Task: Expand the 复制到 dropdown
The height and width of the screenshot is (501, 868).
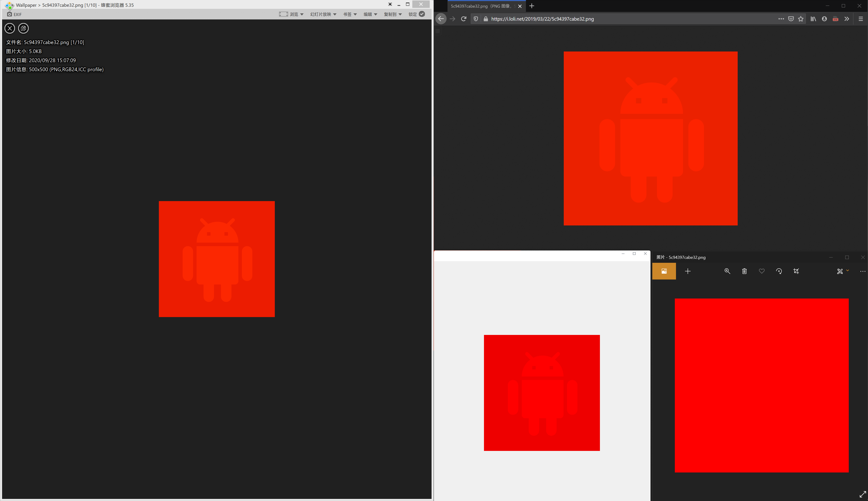Action: [x=393, y=14]
